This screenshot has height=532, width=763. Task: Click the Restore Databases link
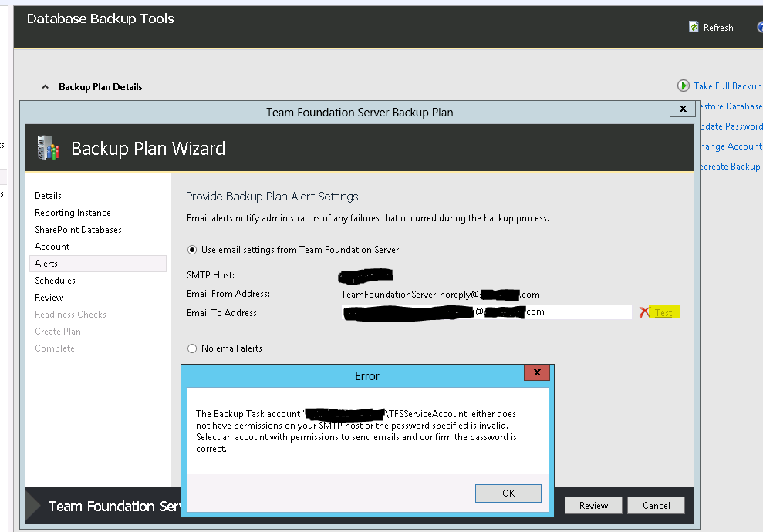click(731, 106)
